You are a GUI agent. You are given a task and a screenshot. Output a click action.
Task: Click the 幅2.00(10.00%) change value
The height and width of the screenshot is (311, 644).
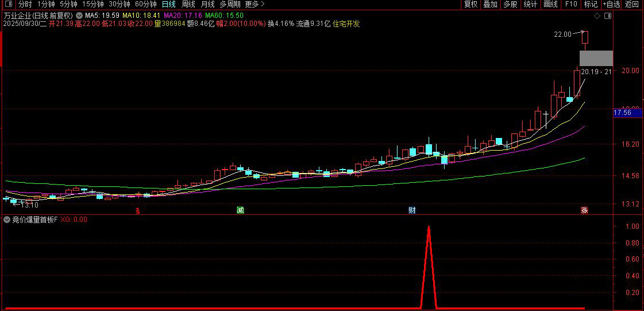[241, 24]
